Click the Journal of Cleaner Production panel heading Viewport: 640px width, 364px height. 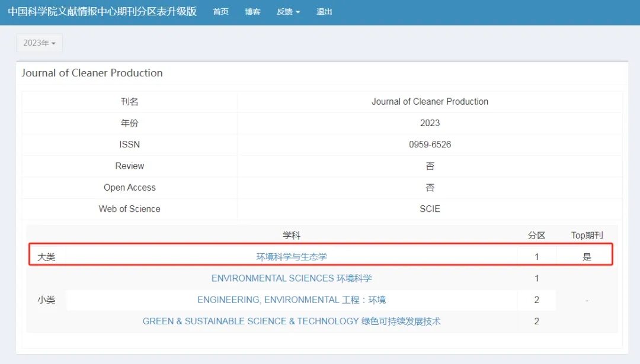92,73
